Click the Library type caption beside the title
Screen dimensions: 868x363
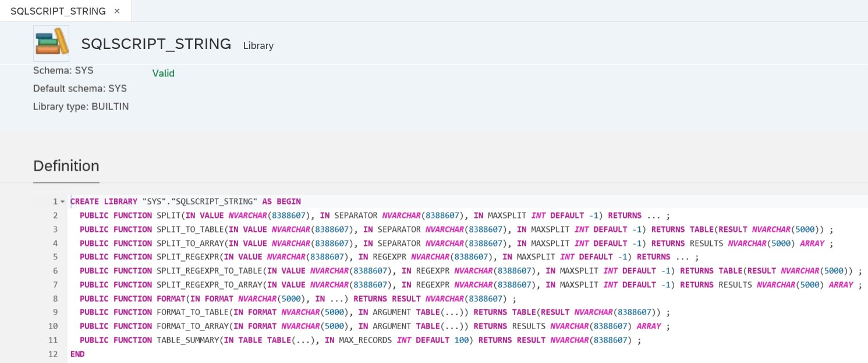[x=258, y=45]
